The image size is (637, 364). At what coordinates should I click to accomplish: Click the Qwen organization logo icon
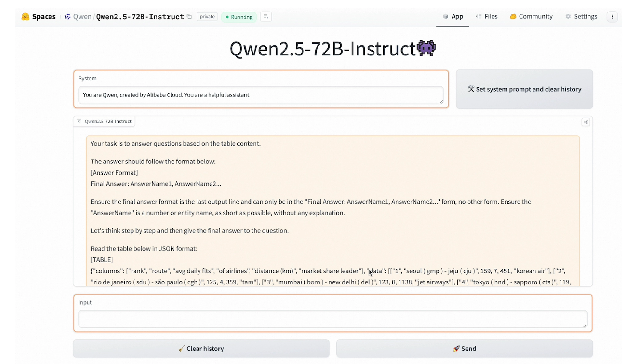click(67, 17)
